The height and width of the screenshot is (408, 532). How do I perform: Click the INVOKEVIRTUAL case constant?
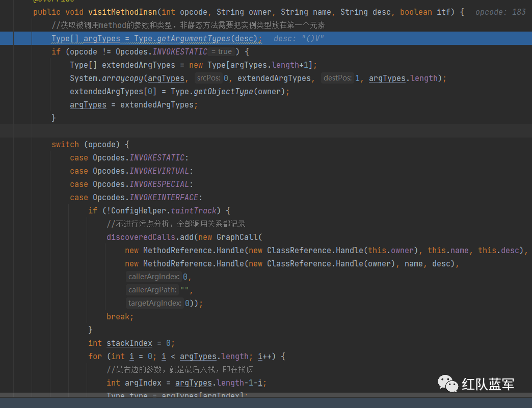[x=159, y=171]
